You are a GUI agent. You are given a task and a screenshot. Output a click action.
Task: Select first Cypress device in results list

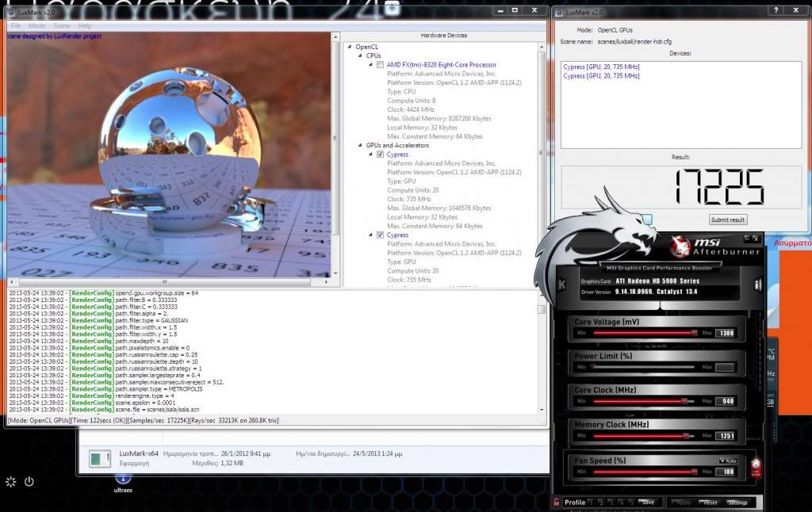pos(601,67)
